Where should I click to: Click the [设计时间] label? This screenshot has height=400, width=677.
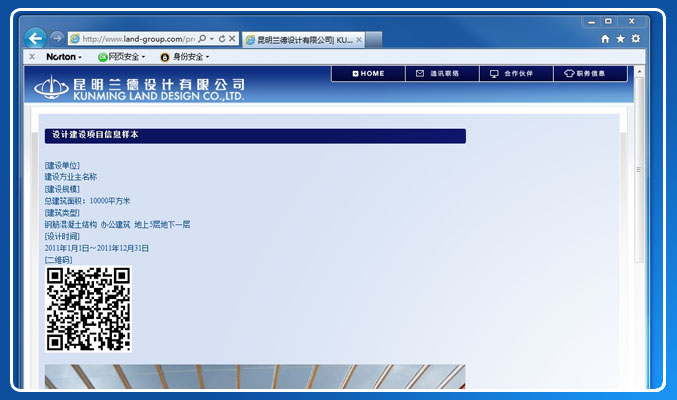coord(62,236)
